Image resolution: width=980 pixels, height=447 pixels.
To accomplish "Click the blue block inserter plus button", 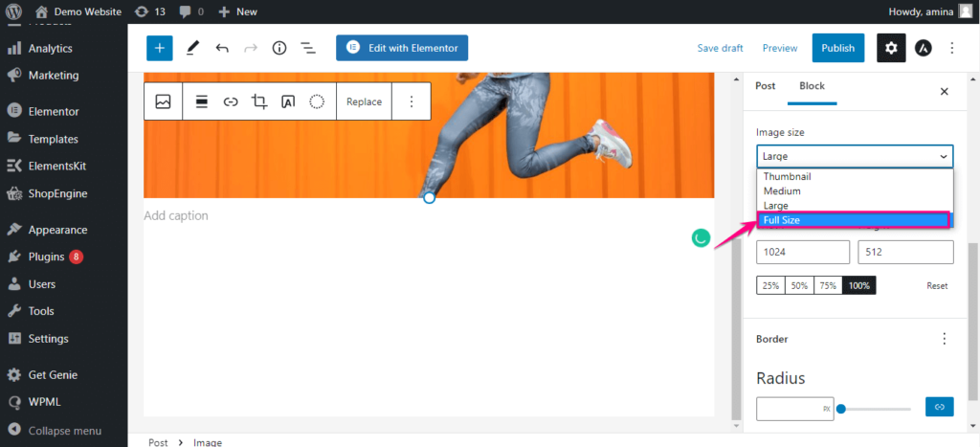I will click(160, 48).
